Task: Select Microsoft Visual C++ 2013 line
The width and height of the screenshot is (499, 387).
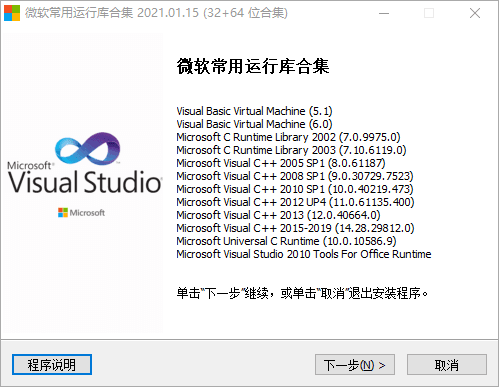Action: (278, 215)
